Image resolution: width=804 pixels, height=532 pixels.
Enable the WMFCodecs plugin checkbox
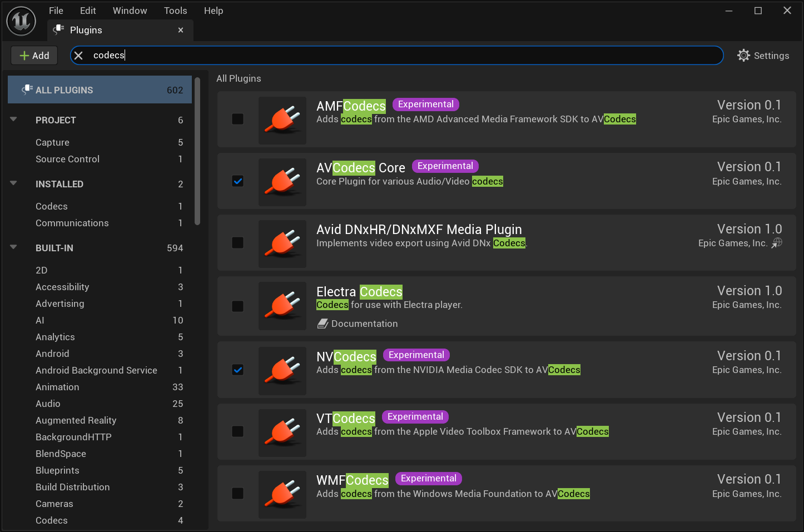(x=237, y=493)
